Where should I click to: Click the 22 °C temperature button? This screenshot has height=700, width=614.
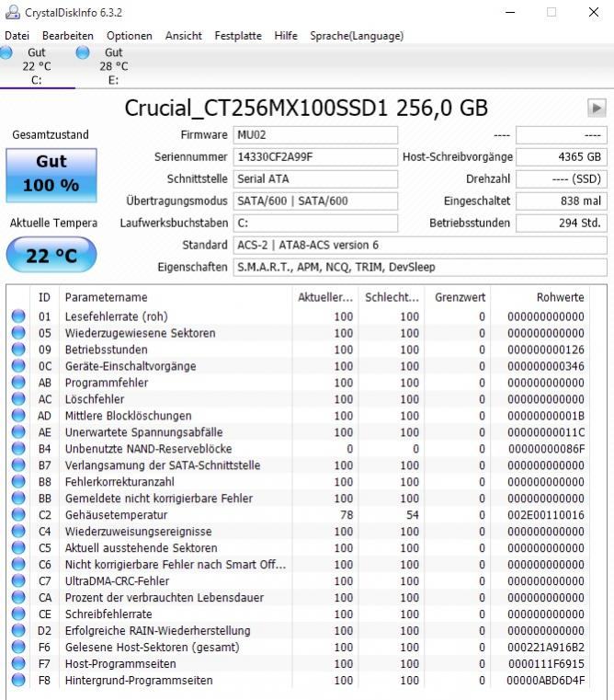point(51,255)
